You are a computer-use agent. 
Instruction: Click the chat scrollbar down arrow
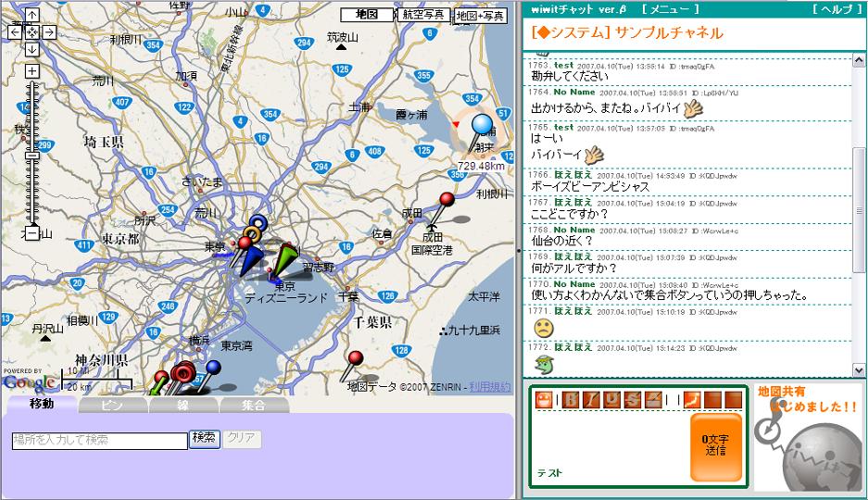[859, 370]
